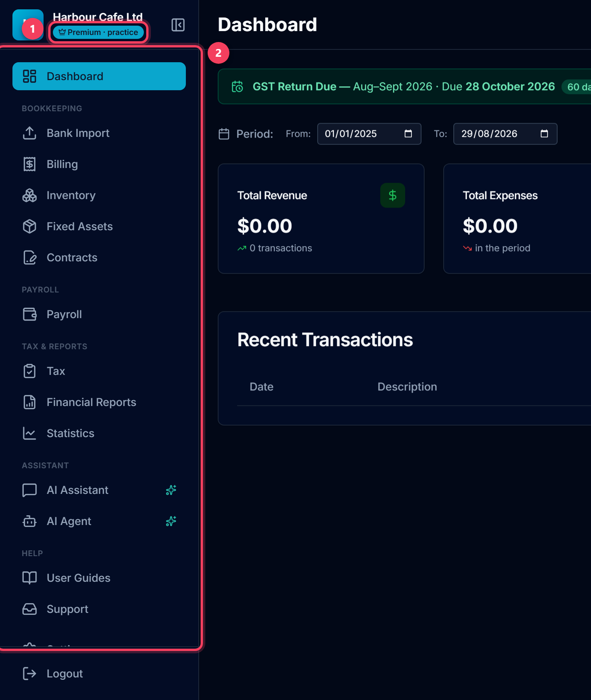Click the green dollar icon in Total Revenue
Viewport: 591px width, 700px height.
tap(393, 195)
